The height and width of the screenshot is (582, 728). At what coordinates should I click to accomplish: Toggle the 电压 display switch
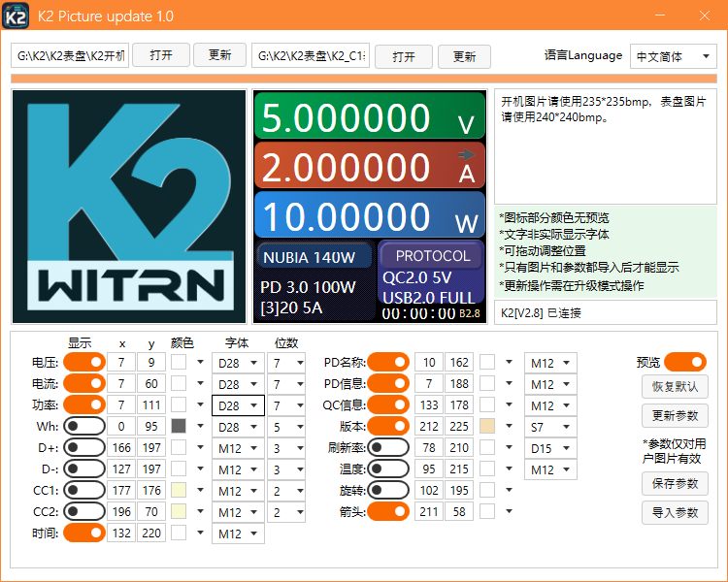pos(84,362)
